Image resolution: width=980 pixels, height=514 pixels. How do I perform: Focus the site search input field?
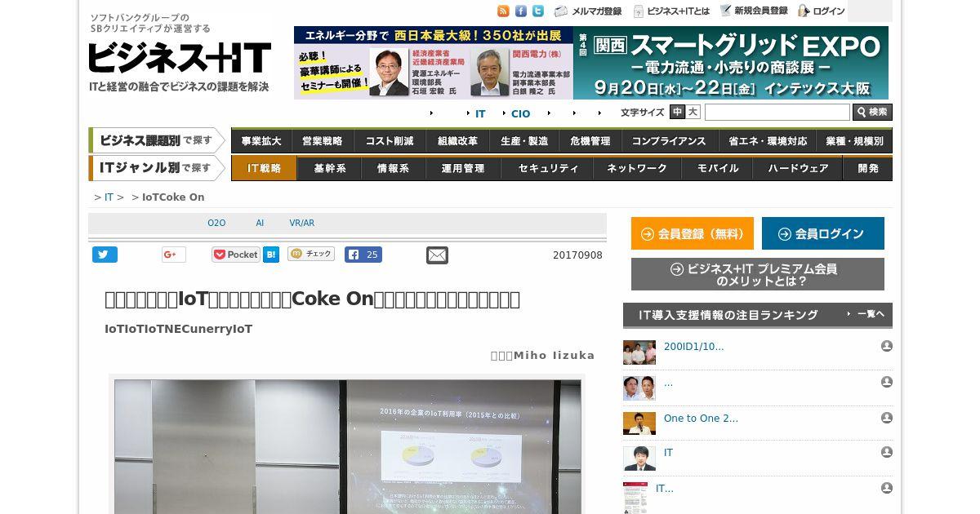(777, 113)
